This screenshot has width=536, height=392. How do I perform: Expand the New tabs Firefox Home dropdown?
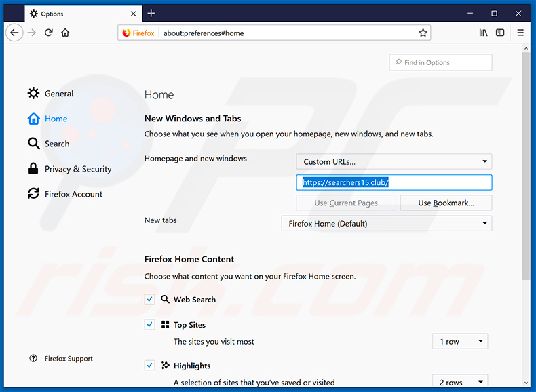pos(387,224)
